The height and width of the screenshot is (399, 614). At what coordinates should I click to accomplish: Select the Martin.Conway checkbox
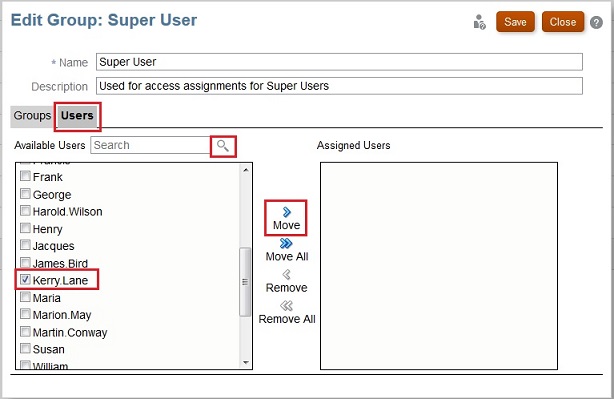coord(25,332)
